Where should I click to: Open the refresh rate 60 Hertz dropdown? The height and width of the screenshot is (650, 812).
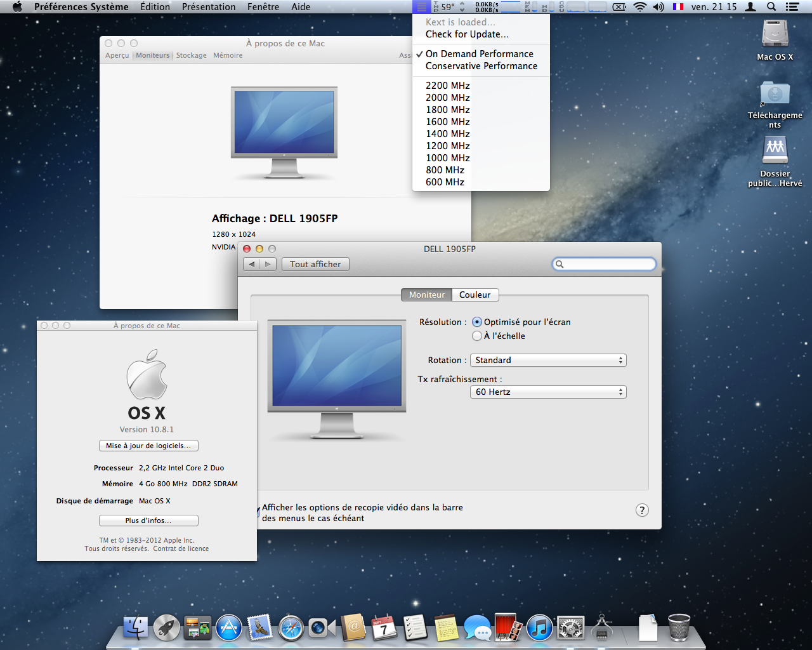click(x=548, y=392)
